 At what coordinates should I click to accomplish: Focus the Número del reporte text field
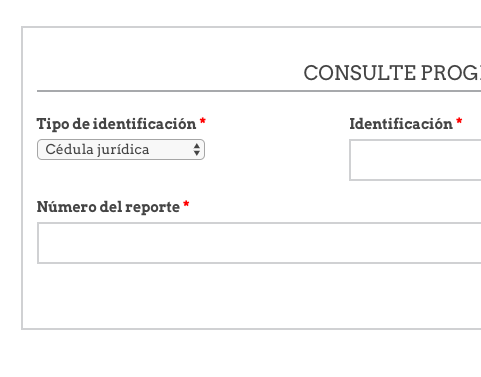259,243
